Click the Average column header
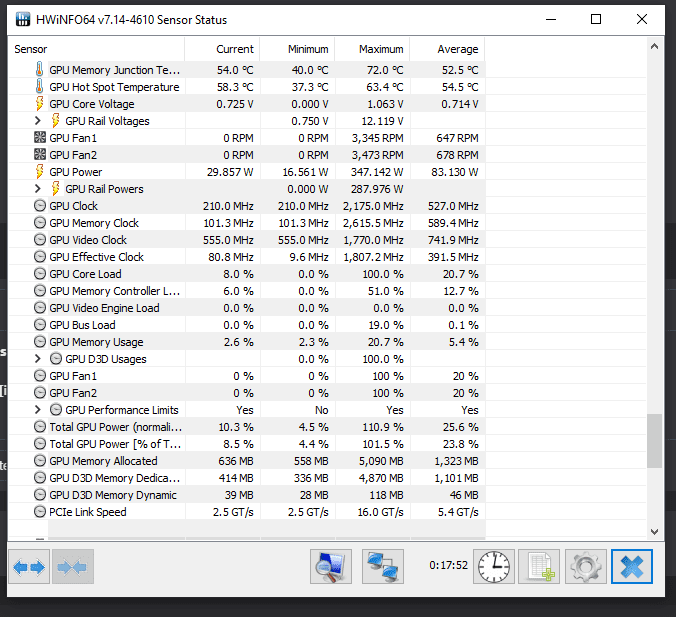 coord(448,49)
